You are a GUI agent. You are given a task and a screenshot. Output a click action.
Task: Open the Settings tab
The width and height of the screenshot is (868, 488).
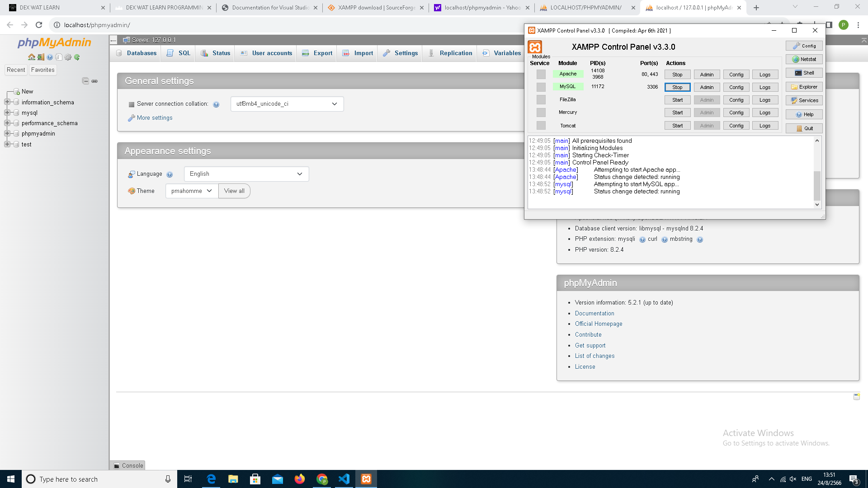401,53
